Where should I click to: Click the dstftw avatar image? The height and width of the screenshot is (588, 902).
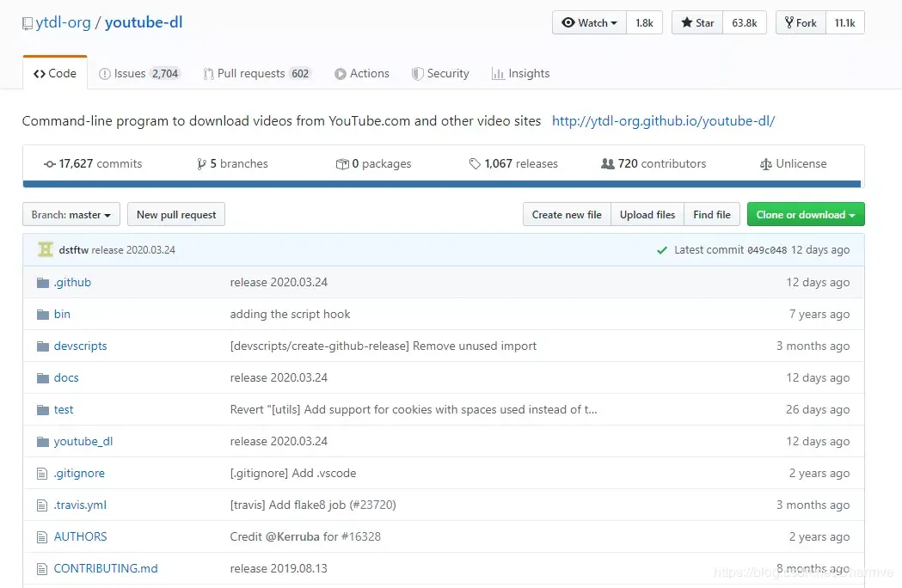point(46,249)
